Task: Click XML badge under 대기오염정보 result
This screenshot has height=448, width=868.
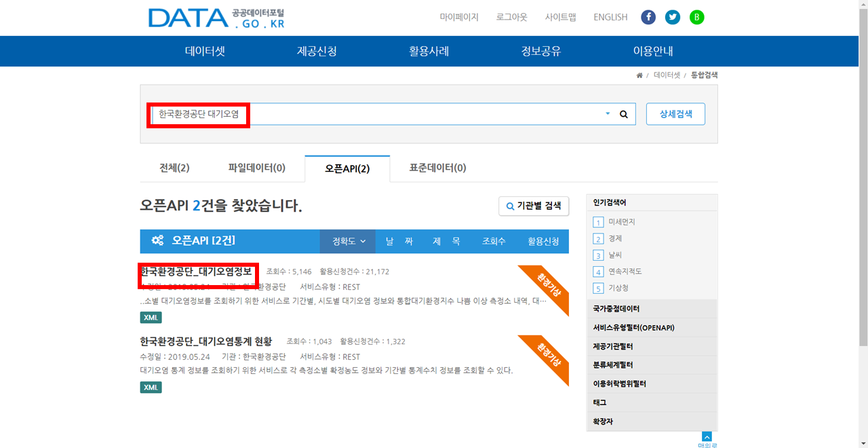Action: [x=151, y=318]
